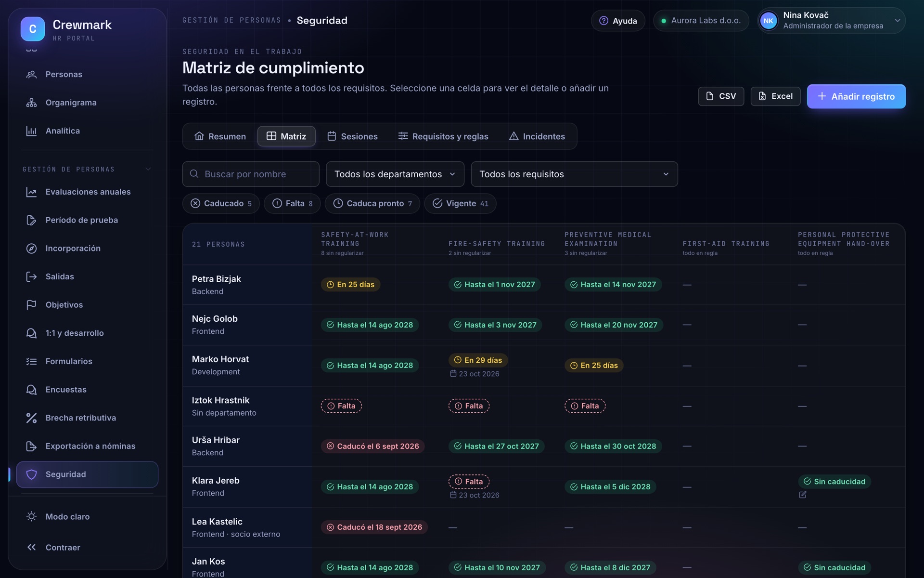Open the Aurora Labs d.o.o. company selector
This screenshot has width=924, height=578.
pyautogui.click(x=701, y=21)
